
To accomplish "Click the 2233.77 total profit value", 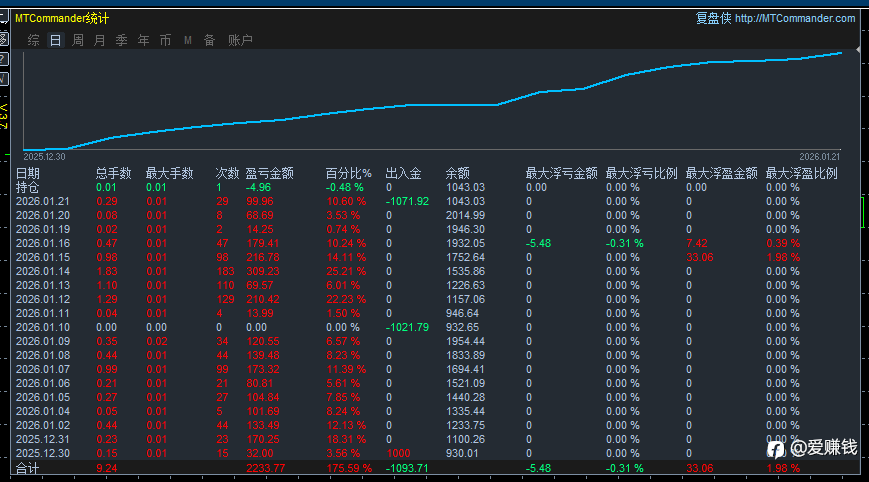I will tap(265, 468).
